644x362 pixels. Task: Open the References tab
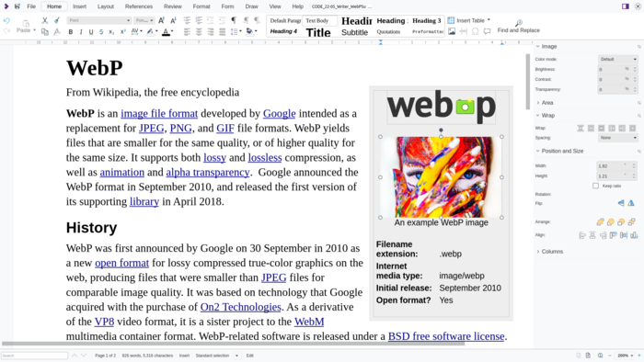coord(139,6)
